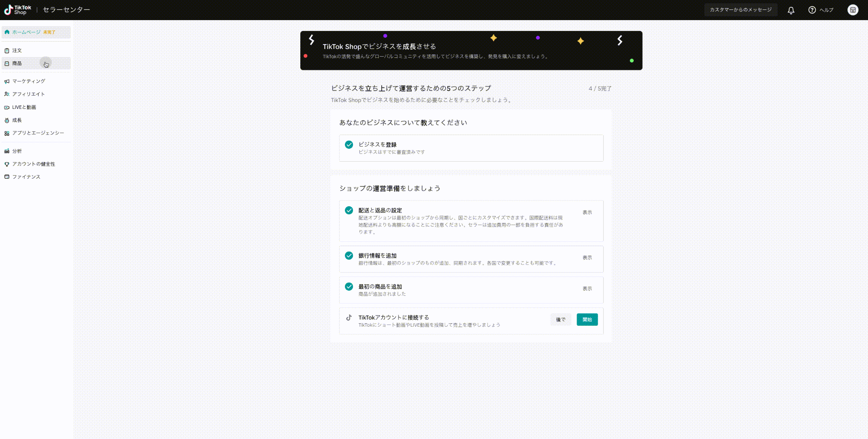Open ファイナンス menu
868x439 pixels.
click(36, 177)
